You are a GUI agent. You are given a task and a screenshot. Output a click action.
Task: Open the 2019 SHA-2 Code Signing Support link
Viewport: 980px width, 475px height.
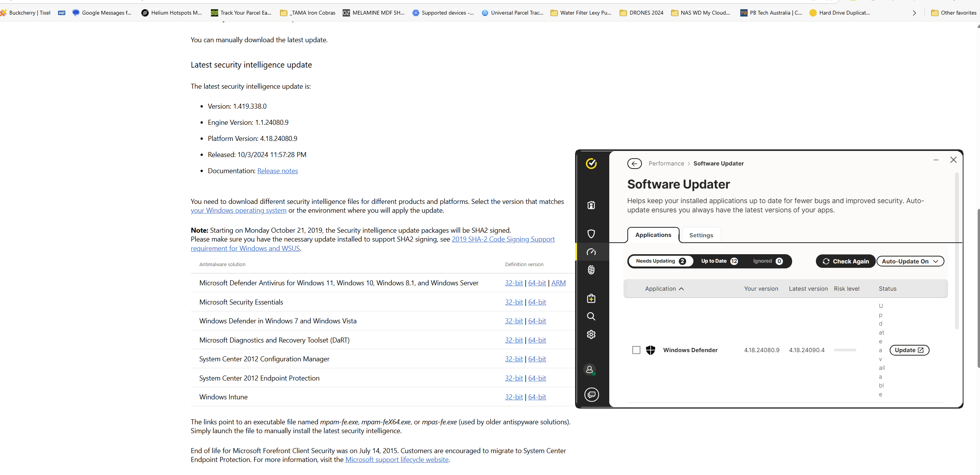[503, 239]
